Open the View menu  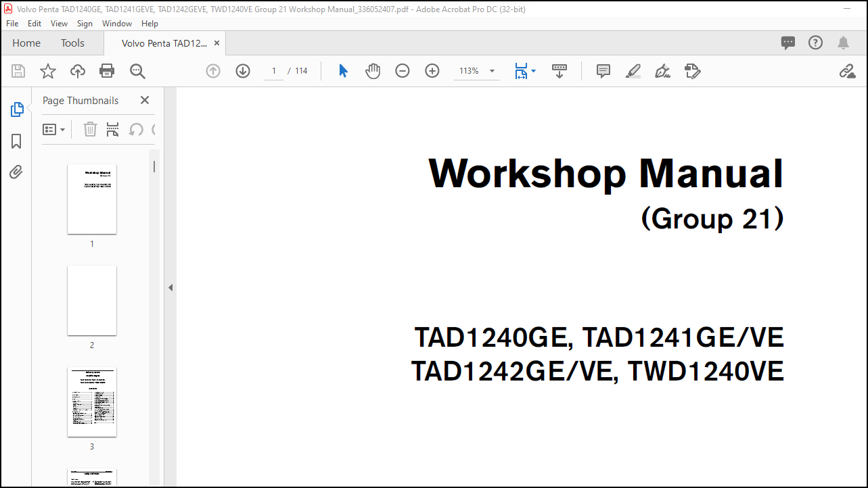tap(60, 23)
